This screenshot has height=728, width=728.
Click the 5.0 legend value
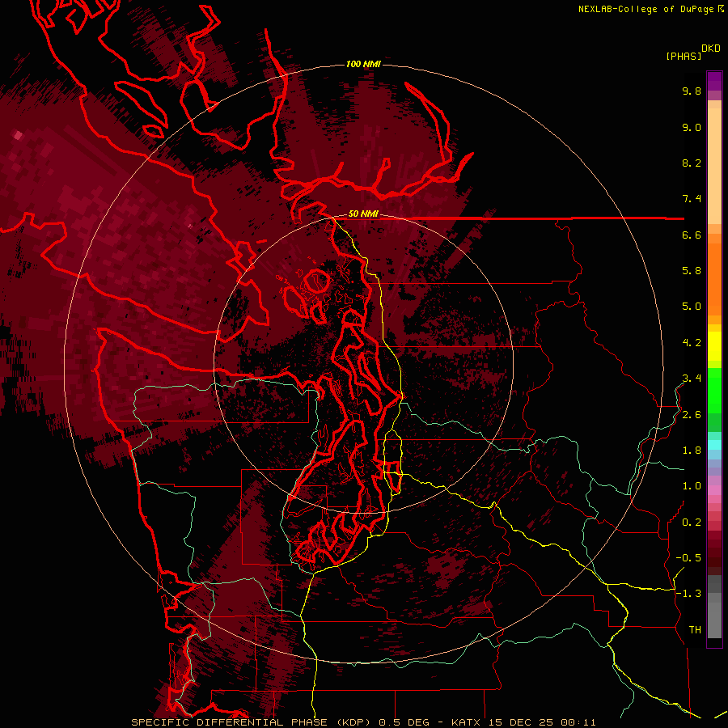click(x=692, y=307)
